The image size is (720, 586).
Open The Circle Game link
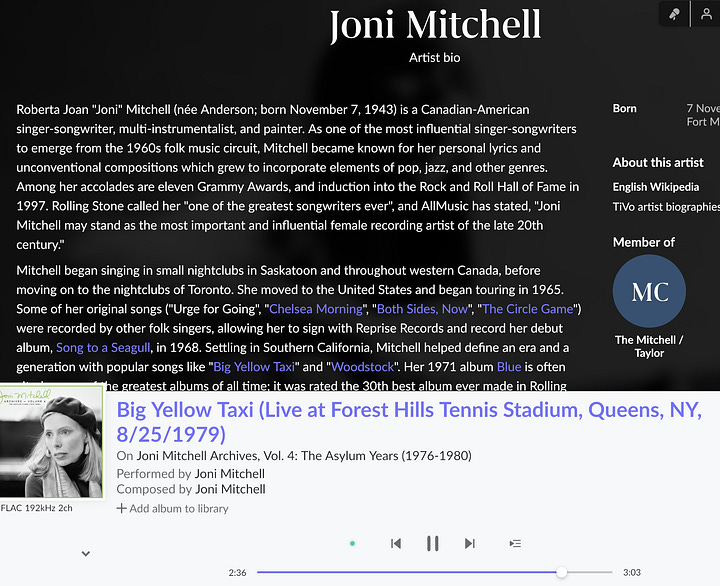[528, 309]
